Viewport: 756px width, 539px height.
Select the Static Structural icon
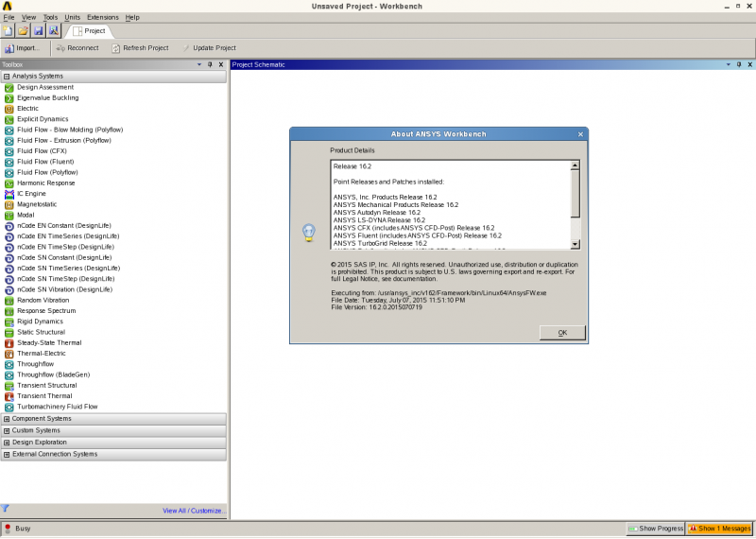[x=9, y=333]
